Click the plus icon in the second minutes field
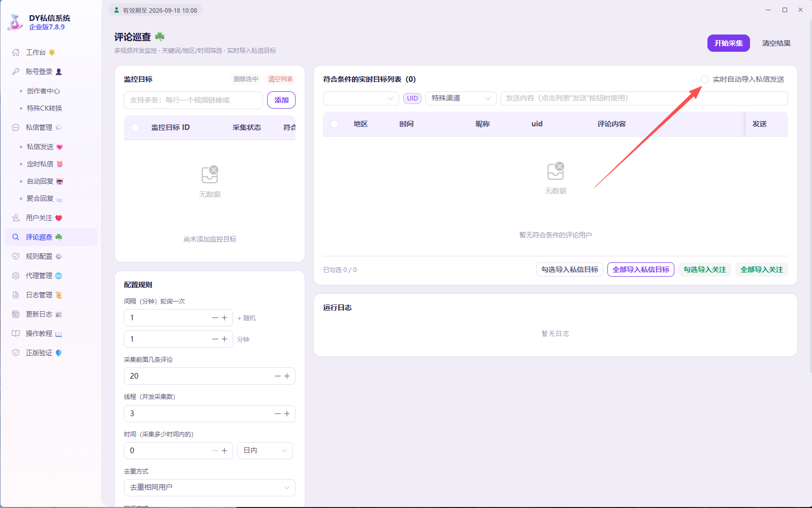The image size is (812, 508). tap(224, 339)
